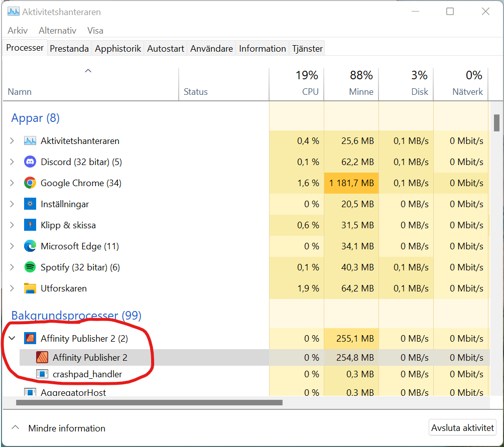
Task: Click the Klipp & skissa icon
Action: click(30, 225)
